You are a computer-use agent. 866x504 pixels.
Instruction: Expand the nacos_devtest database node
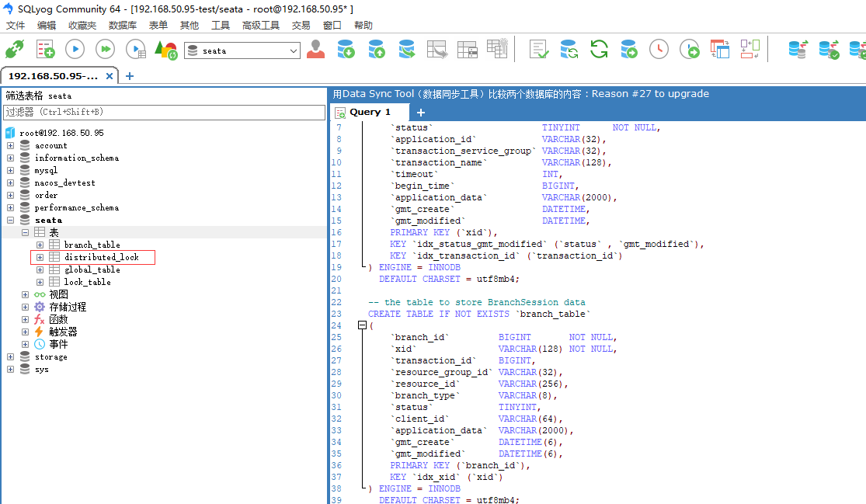[x=11, y=182]
